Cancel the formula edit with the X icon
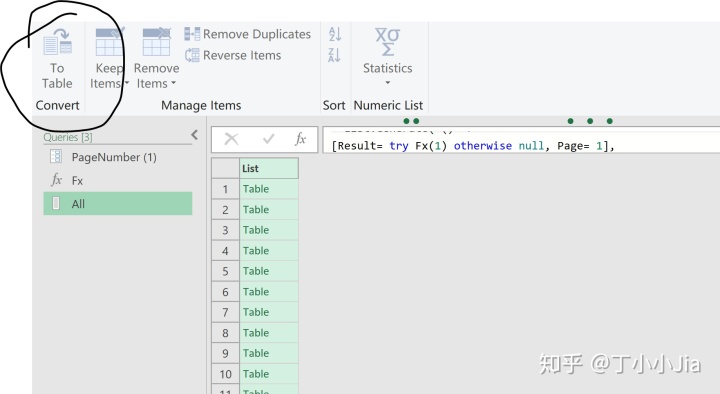Image resolution: width=720 pixels, height=394 pixels. 231,139
